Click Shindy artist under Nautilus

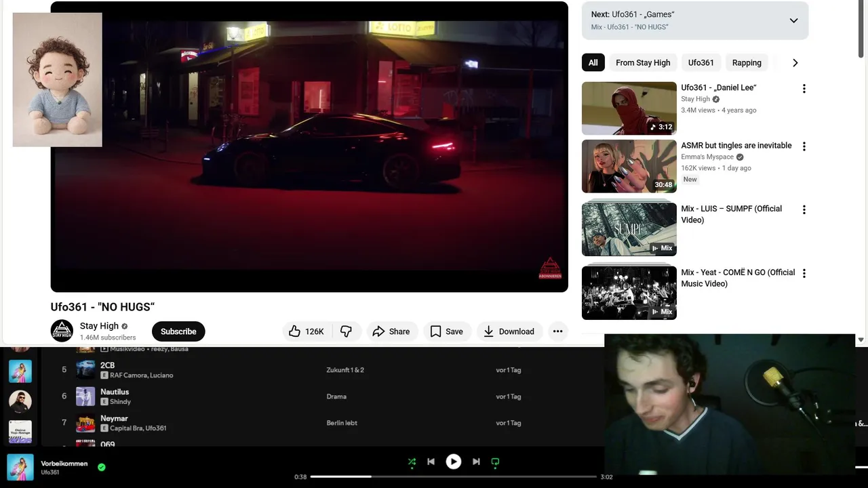pos(120,402)
